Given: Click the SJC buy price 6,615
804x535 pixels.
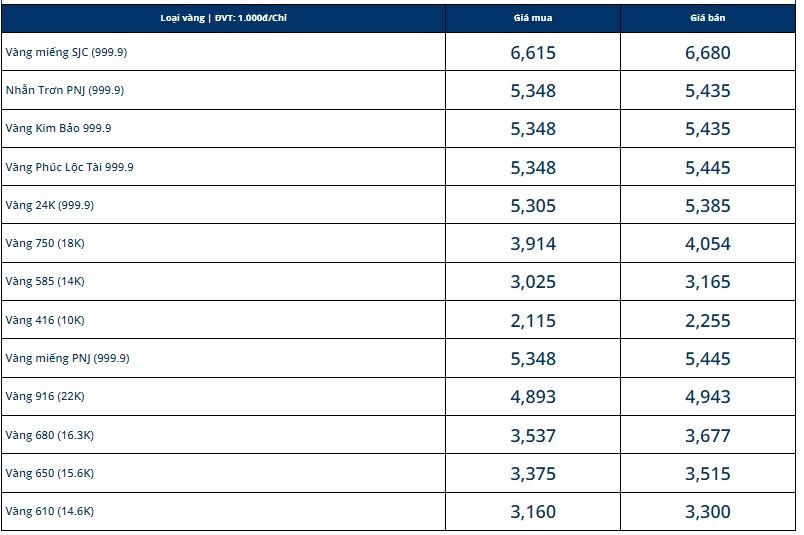Looking at the screenshot, I should 532,53.
